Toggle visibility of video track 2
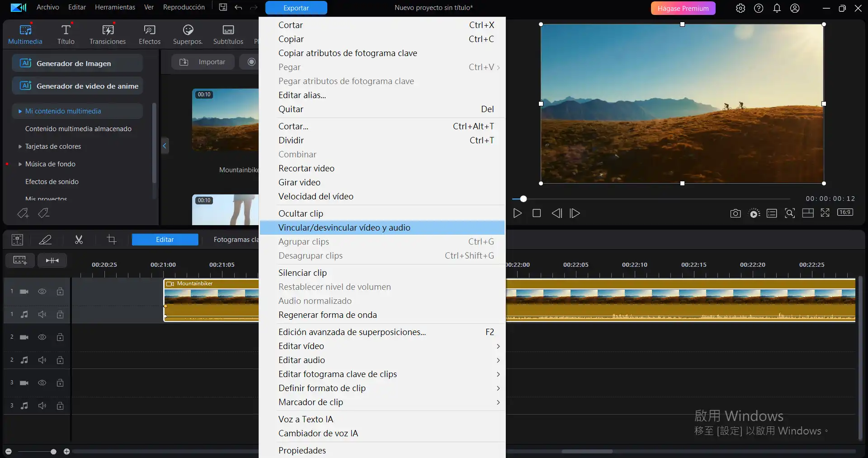The height and width of the screenshot is (458, 868). pyautogui.click(x=42, y=337)
